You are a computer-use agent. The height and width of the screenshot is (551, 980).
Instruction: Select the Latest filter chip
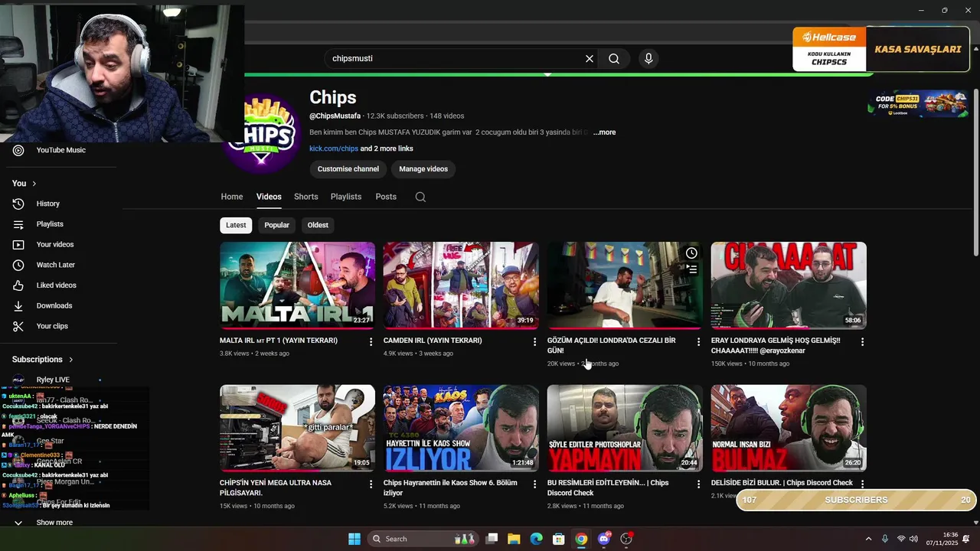236,225
